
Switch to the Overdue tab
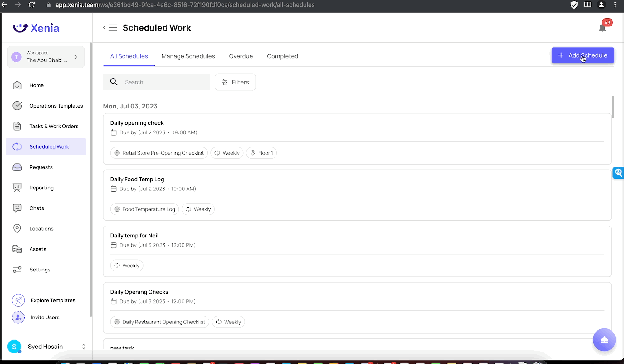coord(241,56)
